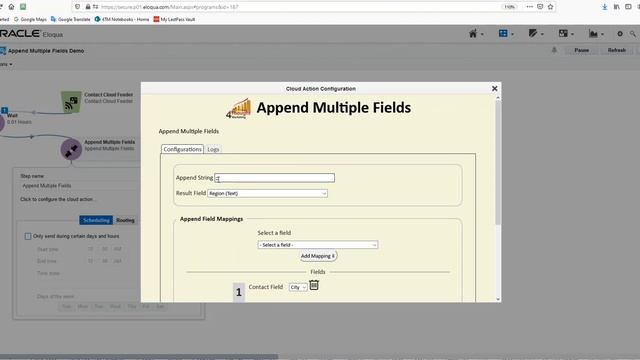The width and height of the screenshot is (640, 360).
Task: Open the Eloqua settings gear icon
Action: [620, 34]
